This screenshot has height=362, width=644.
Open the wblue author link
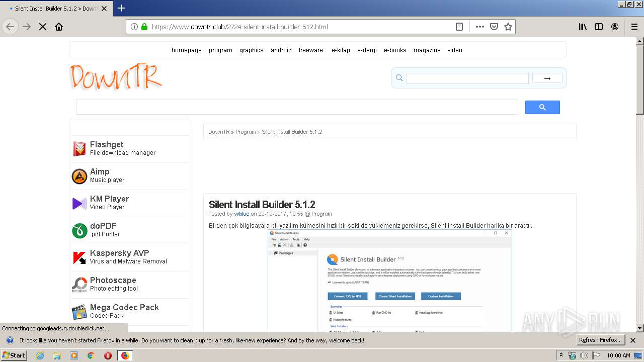242,214
